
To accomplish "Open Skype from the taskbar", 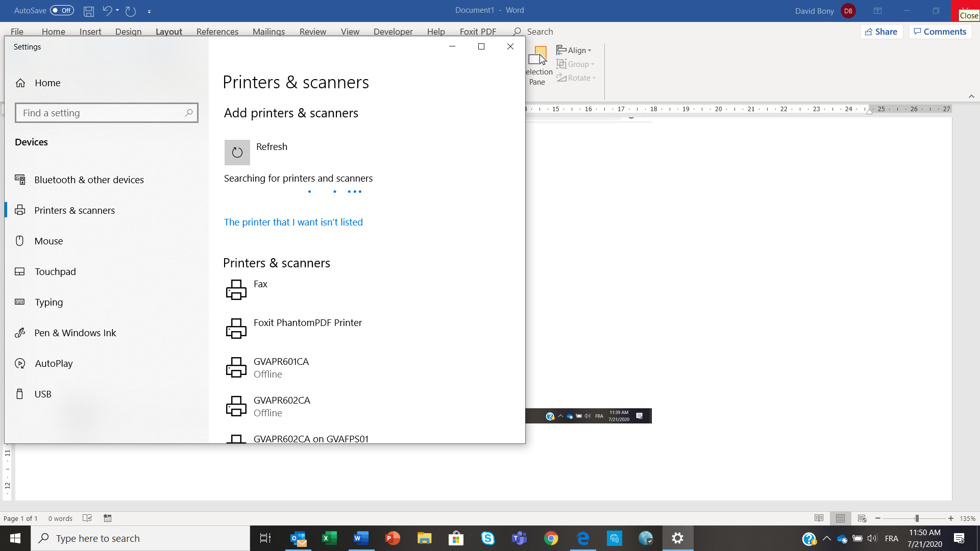I will [487, 538].
